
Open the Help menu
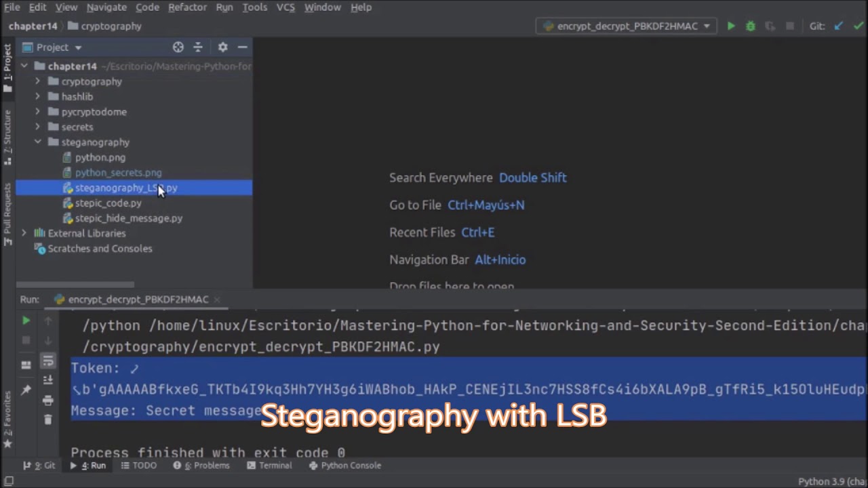click(361, 7)
